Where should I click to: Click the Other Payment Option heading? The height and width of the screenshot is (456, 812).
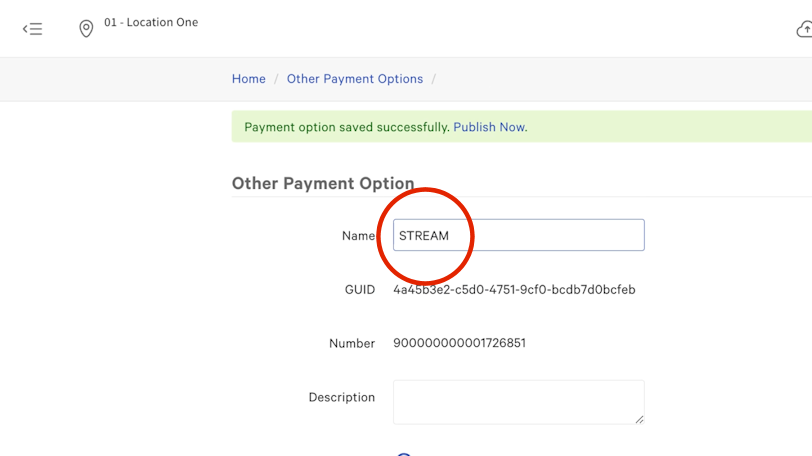coord(323,183)
